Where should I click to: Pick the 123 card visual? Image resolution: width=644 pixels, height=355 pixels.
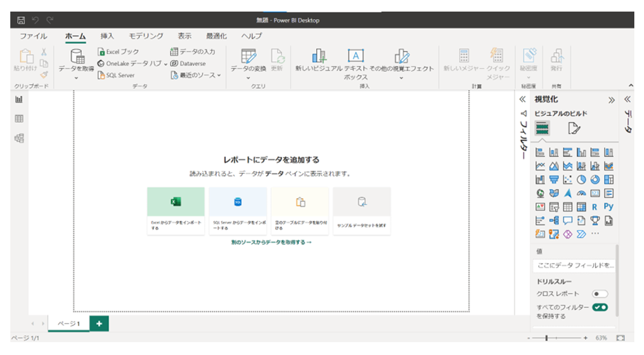(595, 193)
